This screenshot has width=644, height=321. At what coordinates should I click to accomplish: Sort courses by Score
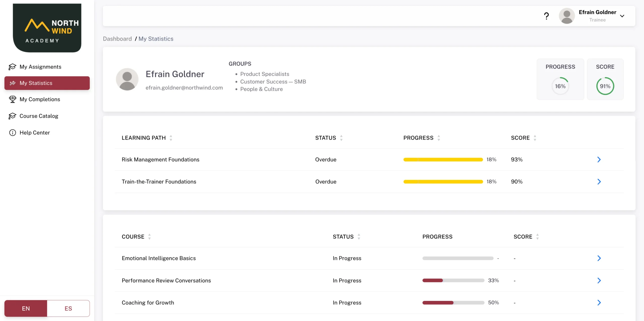(x=537, y=237)
